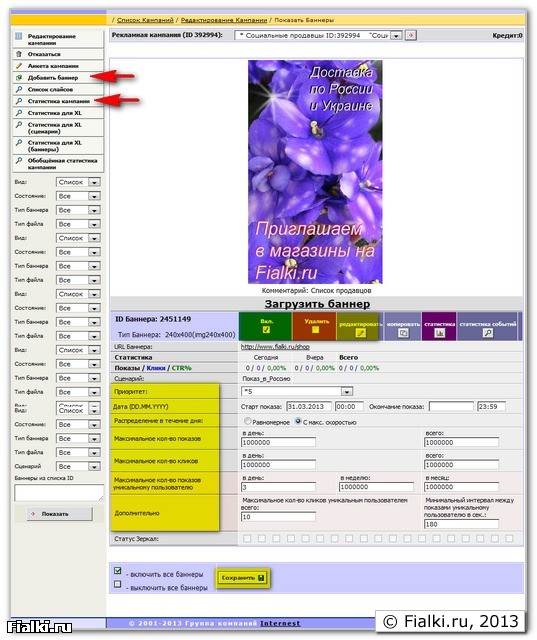This screenshot has width=537, height=640.
Task: Open the 'Приоритет' dropdown showing *5
Action: [x=297, y=392]
